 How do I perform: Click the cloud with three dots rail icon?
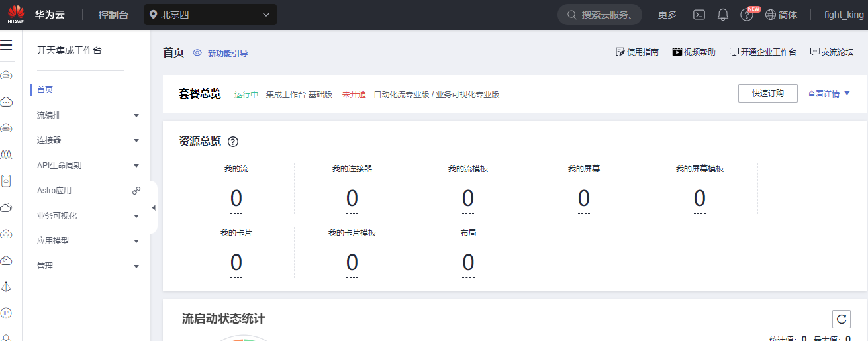click(7, 102)
